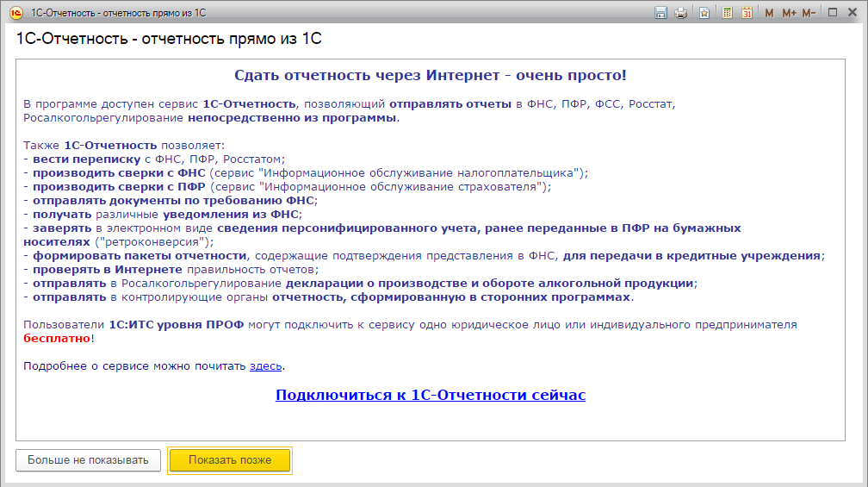Click 'декларации о производстве и обороте алкогольной продукции'
The image size is (868, 487).
(489, 284)
